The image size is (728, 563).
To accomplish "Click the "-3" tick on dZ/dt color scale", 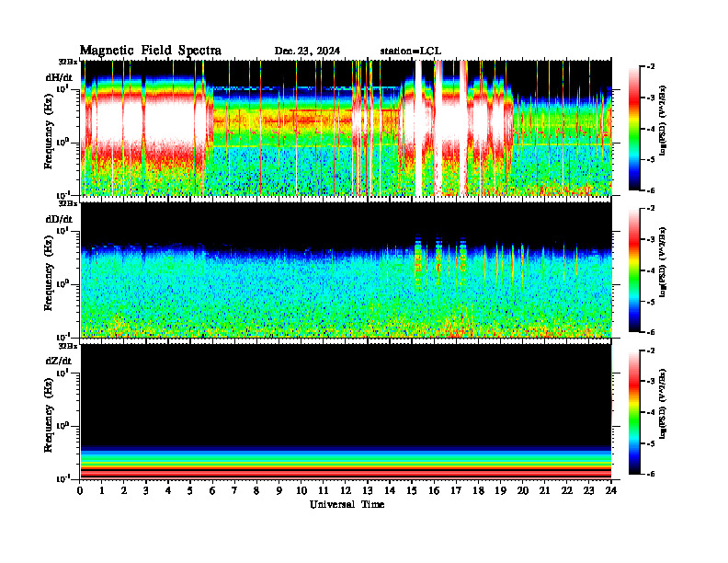I will 651,381.
